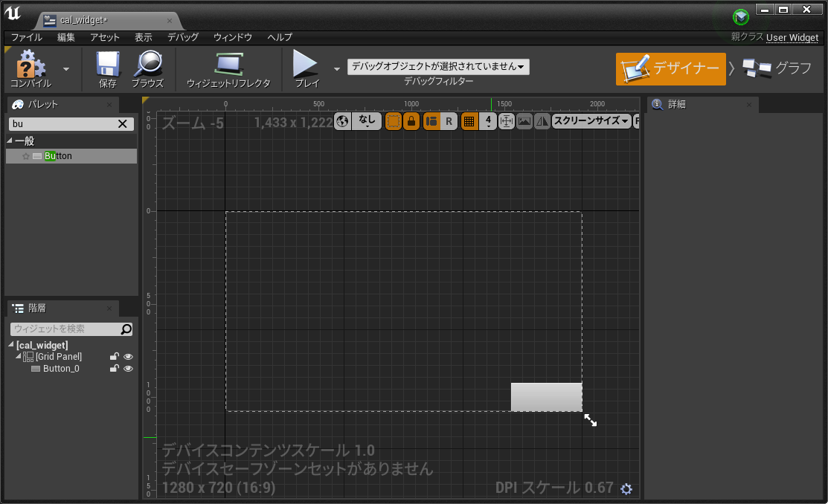Click the Unreal Engine logo
The height and width of the screenshot is (504, 828).
13,13
